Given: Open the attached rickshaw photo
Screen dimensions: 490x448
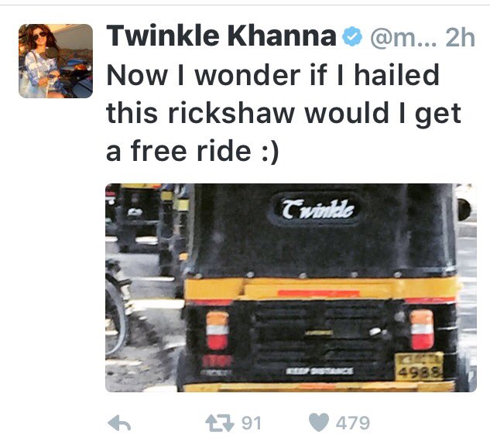Looking at the screenshot, I should [291, 288].
